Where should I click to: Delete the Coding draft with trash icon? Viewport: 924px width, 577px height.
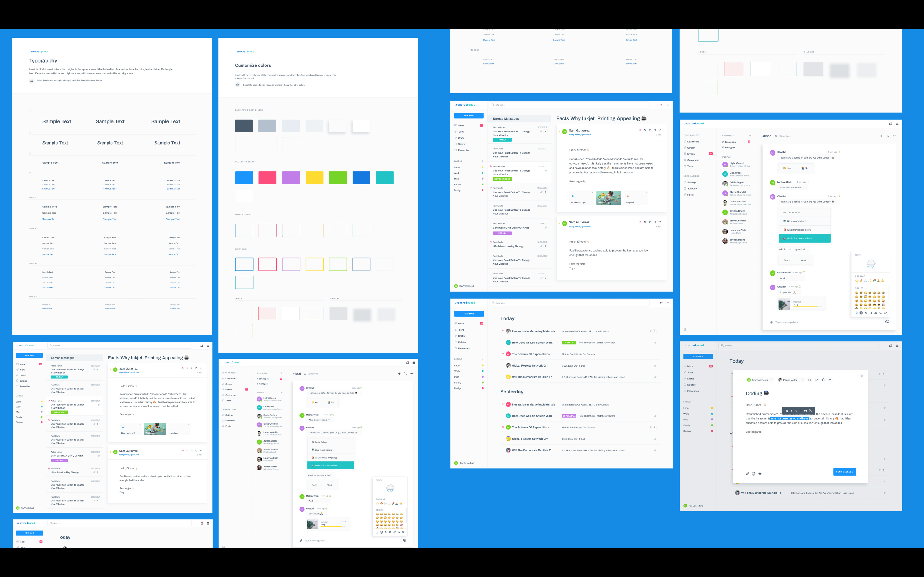click(824, 380)
